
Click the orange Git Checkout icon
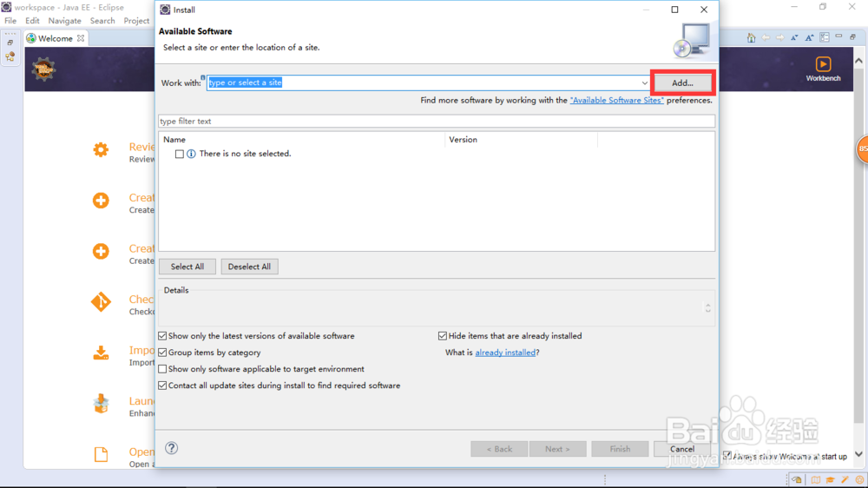click(101, 302)
